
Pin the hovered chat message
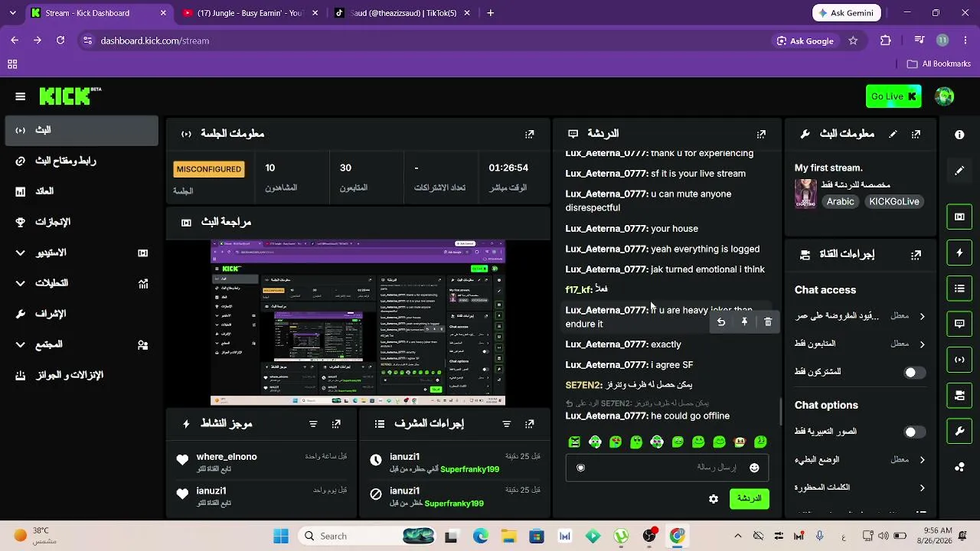(744, 322)
